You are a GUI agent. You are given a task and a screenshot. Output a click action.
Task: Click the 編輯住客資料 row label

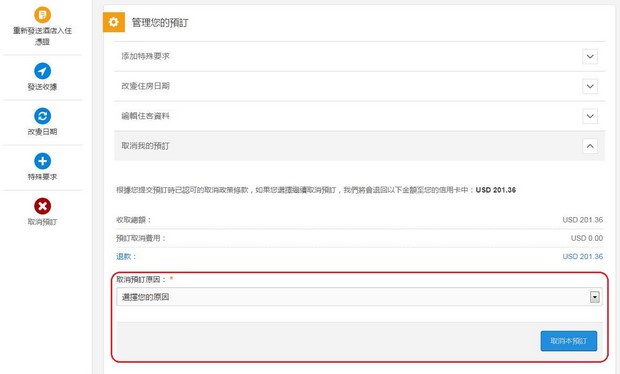[x=146, y=116]
